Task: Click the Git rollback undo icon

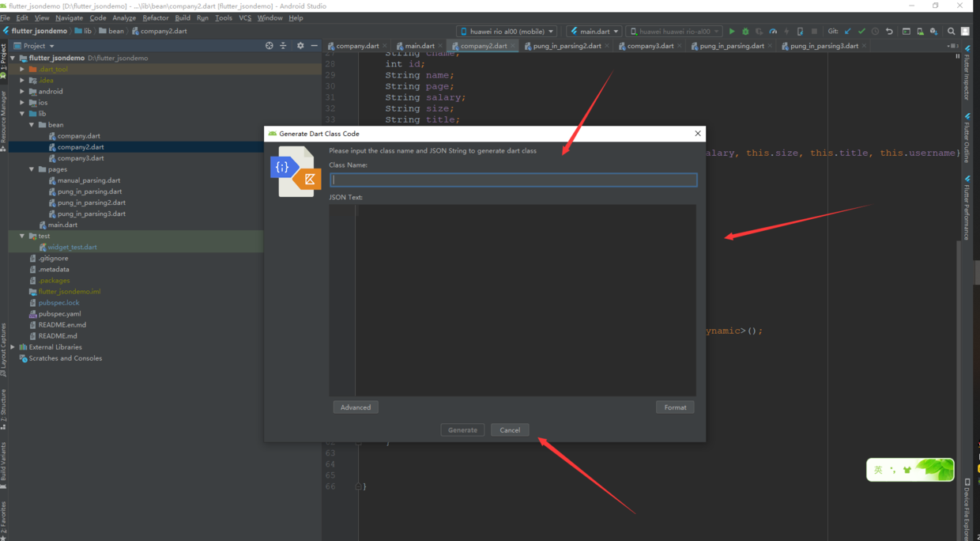Action: [889, 32]
